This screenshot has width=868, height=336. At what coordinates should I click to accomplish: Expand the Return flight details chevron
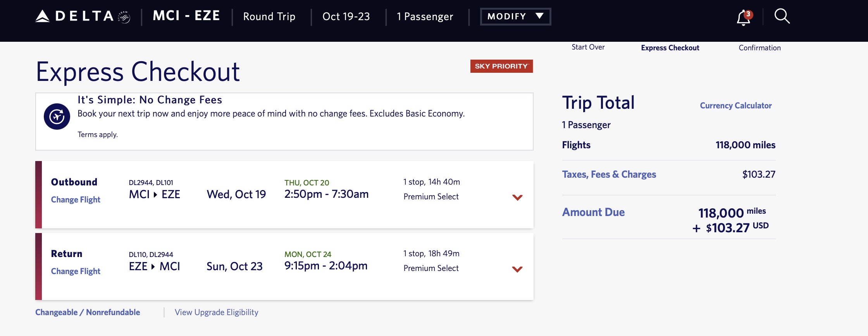tap(517, 269)
